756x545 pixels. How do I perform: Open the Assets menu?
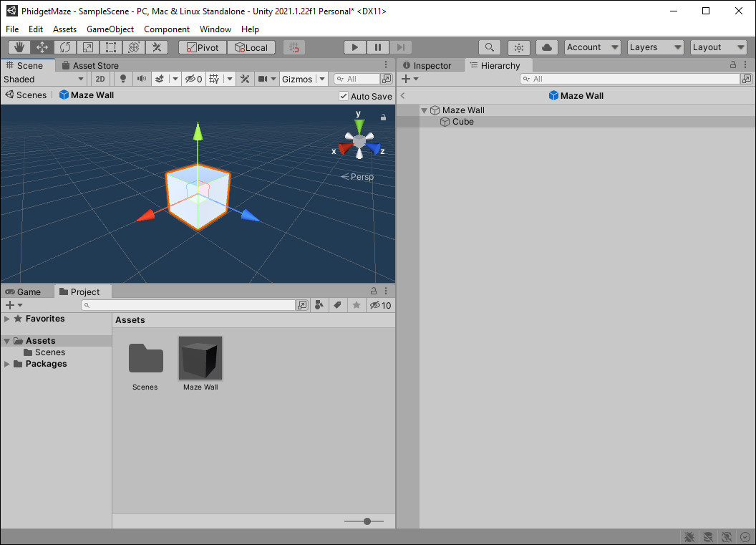[64, 29]
